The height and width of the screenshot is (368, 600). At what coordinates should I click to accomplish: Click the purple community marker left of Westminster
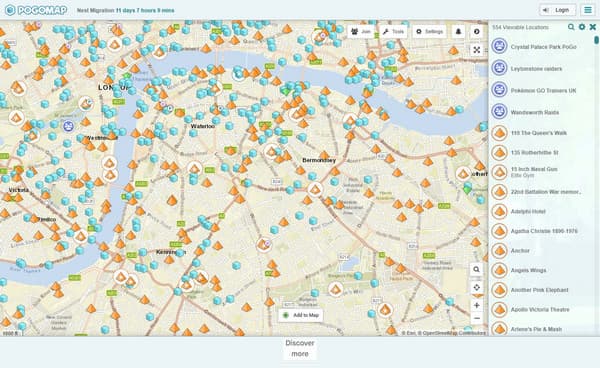pos(68,126)
